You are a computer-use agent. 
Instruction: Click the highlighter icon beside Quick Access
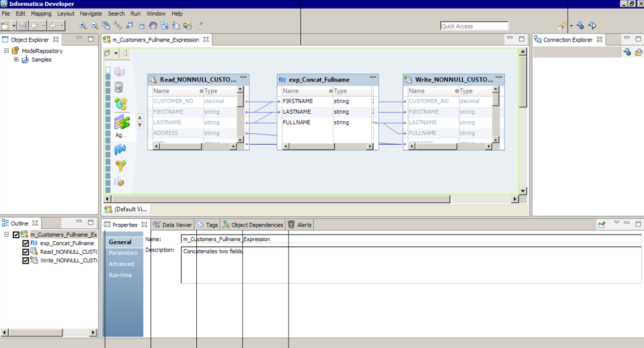562,26
